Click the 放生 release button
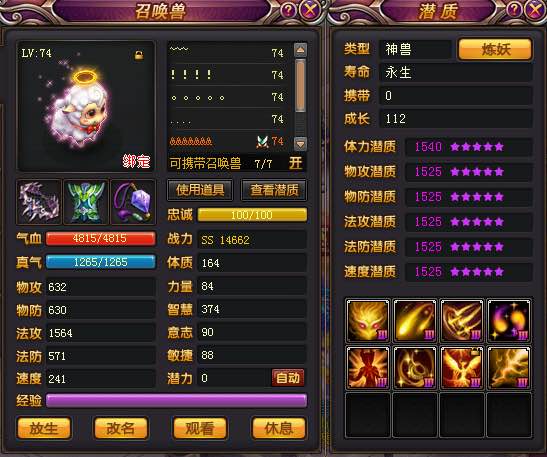The height and width of the screenshot is (457, 547). click(x=44, y=428)
